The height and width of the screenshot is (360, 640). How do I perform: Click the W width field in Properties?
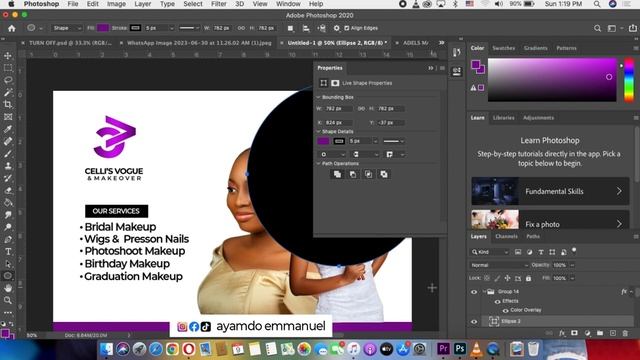pos(338,109)
